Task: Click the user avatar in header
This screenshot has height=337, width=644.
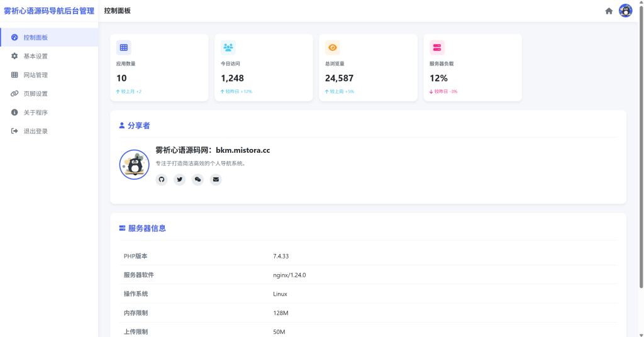Action: 626,11
